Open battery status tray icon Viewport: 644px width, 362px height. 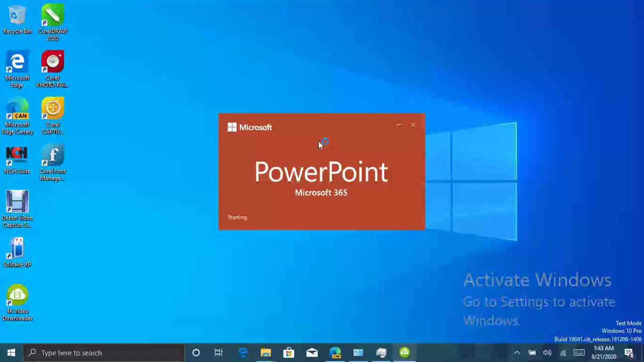(532, 352)
